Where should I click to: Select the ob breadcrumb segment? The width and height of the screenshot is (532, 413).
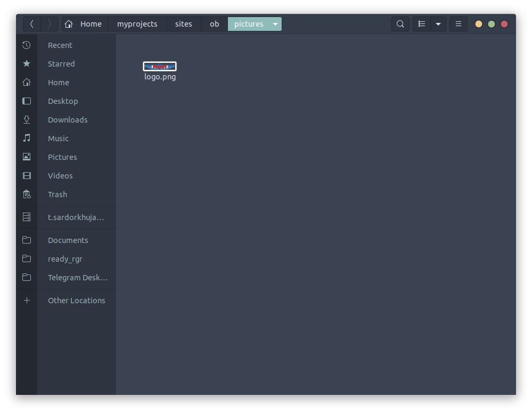point(214,24)
